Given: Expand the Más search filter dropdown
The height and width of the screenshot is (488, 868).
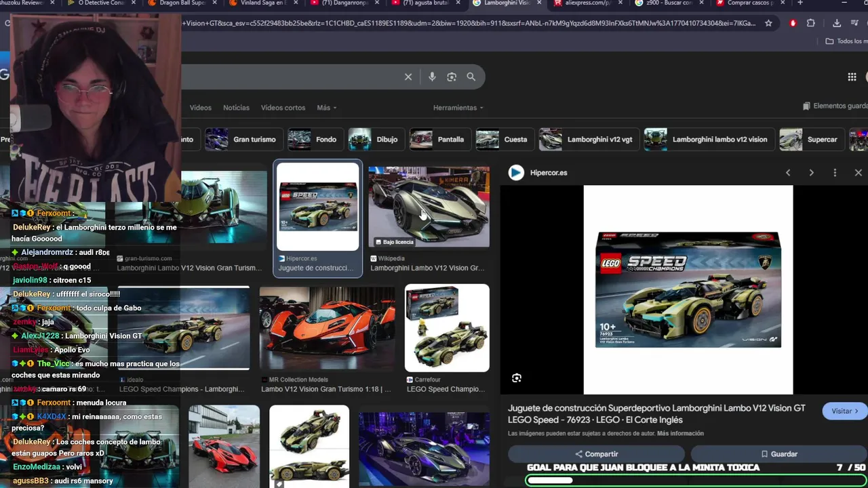Looking at the screenshot, I should (326, 108).
